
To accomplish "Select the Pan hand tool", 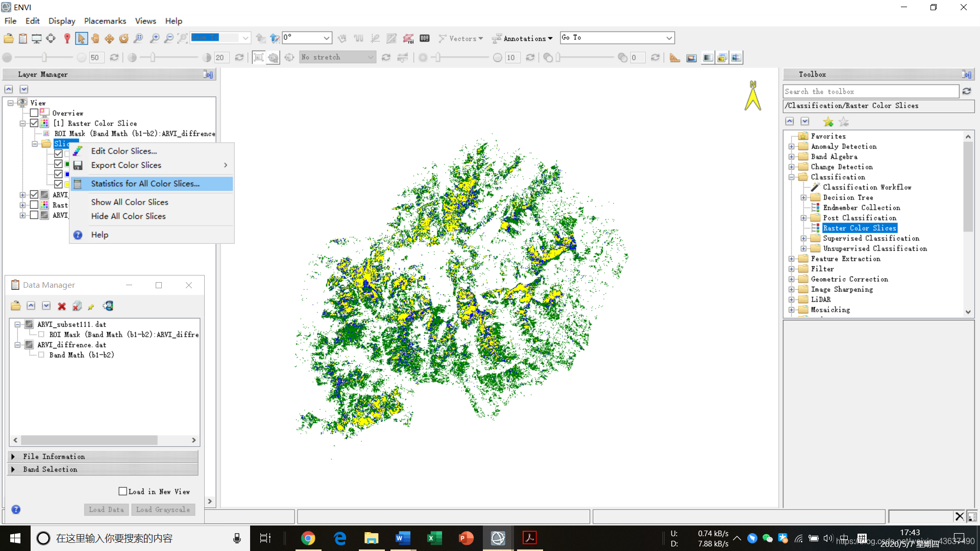I will [x=95, y=38].
